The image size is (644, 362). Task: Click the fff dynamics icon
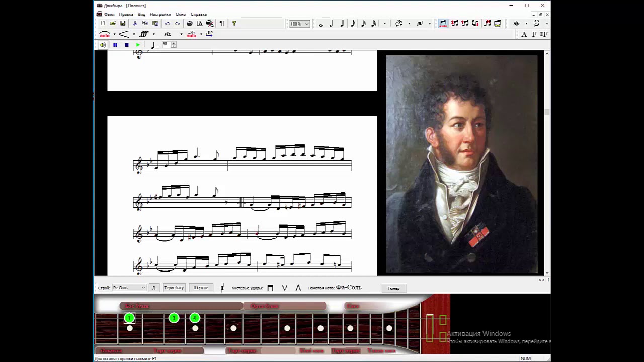[x=144, y=34]
